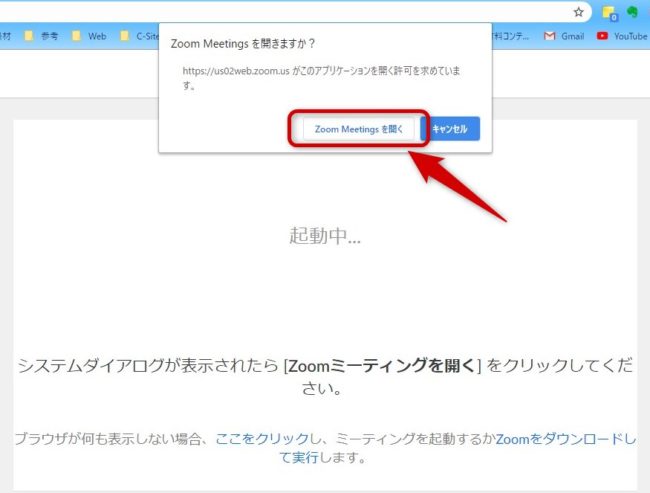
Task: Click the bookmark star icon in address bar
Action: [578, 12]
